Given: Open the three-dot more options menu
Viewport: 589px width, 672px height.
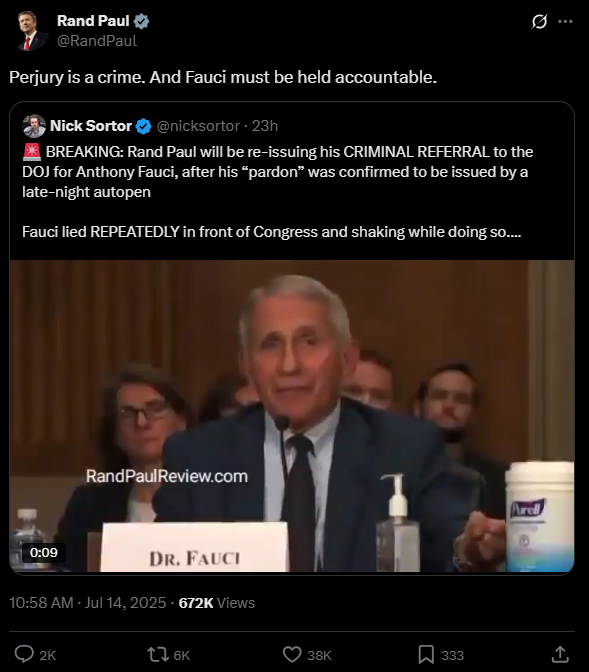Looking at the screenshot, I should [565, 21].
